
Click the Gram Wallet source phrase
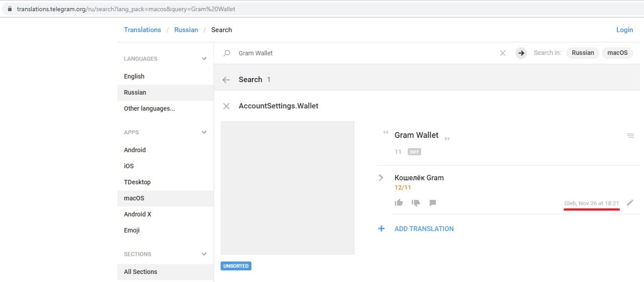coord(417,135)
